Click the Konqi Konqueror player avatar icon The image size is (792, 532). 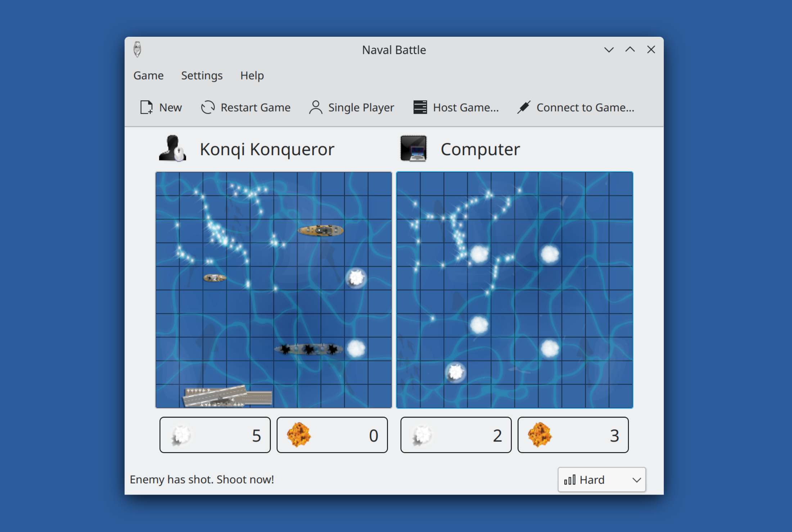tap(172, 148)
